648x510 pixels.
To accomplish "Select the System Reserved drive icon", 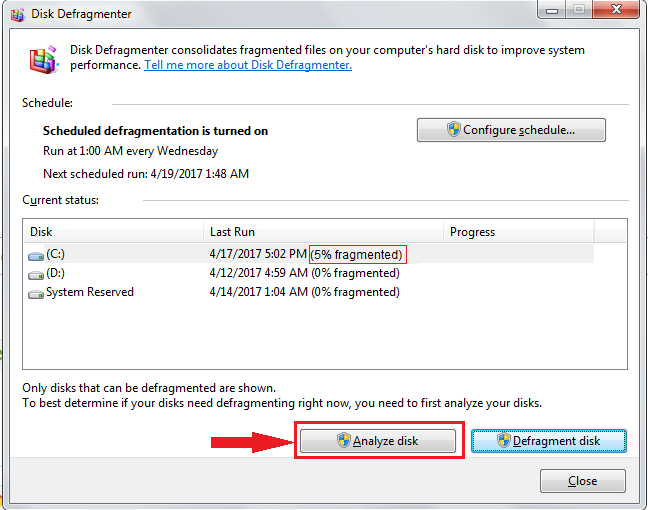I will 36,293.
